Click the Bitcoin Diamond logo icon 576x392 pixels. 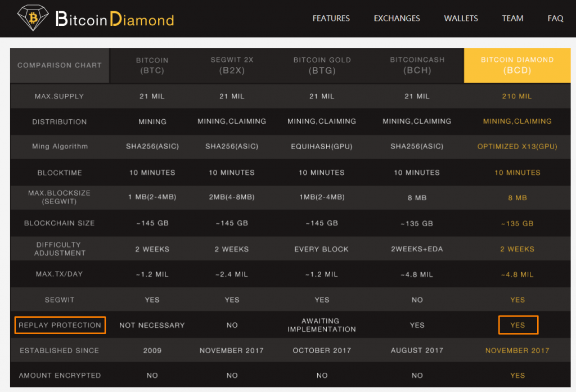point(33,19)
